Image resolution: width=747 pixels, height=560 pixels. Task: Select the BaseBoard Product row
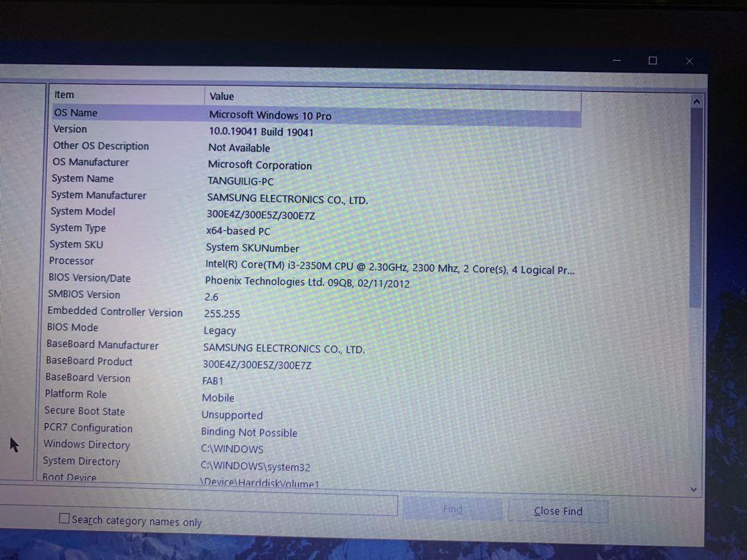point(89,361)
